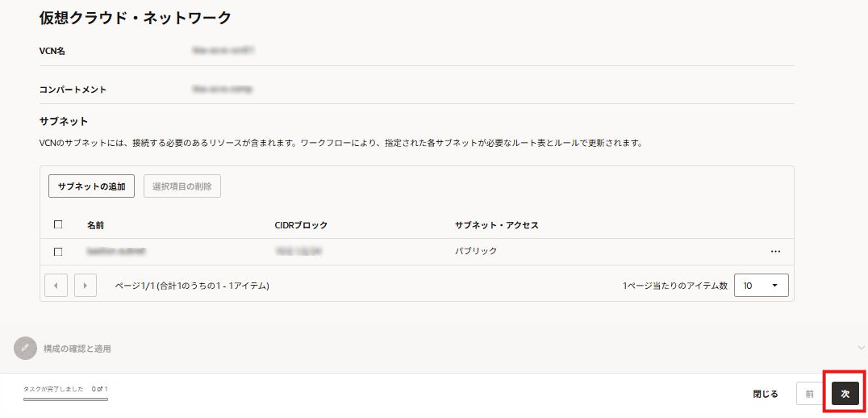Screen dimensions: 868x418
Task: Open the items-per-page dropdown showing 10
Action: point(761,286)
